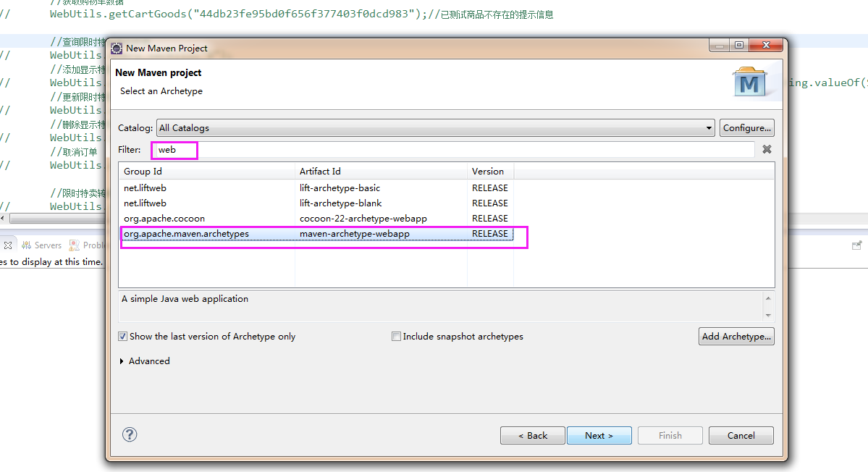Sort archetypes by Group Id column header

click(206, 172)
